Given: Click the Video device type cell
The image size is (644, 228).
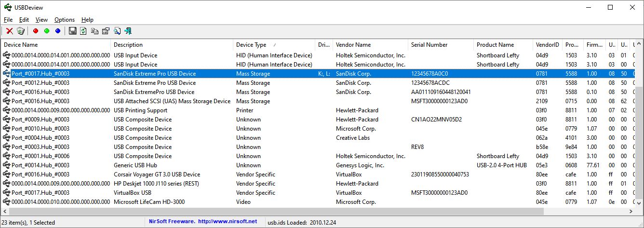Looking at the screenshot, I should coord(244,202).
